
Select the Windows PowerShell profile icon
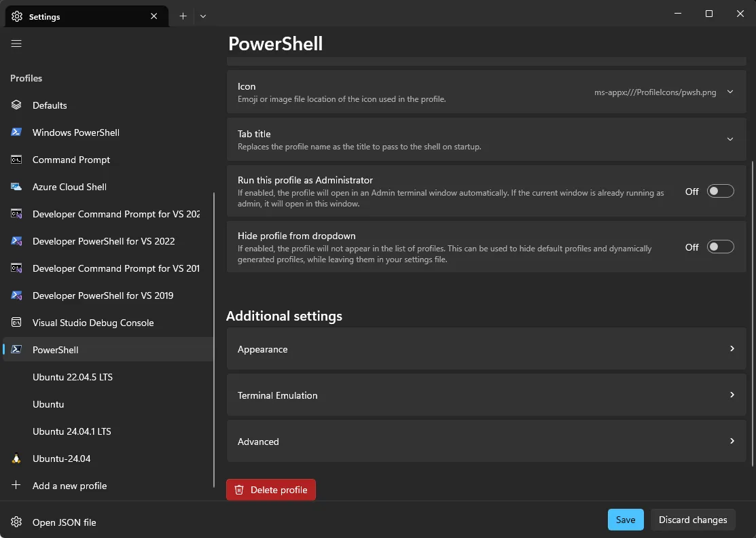tap(17, 132)
